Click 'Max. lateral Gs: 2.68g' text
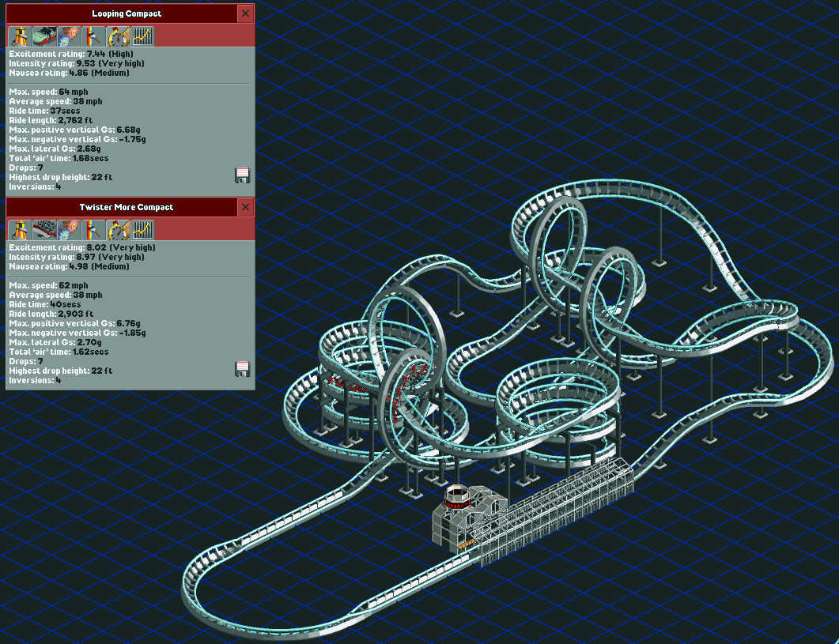Image resolution: width=839 pixels, height=644 pixels. [55, 149]
